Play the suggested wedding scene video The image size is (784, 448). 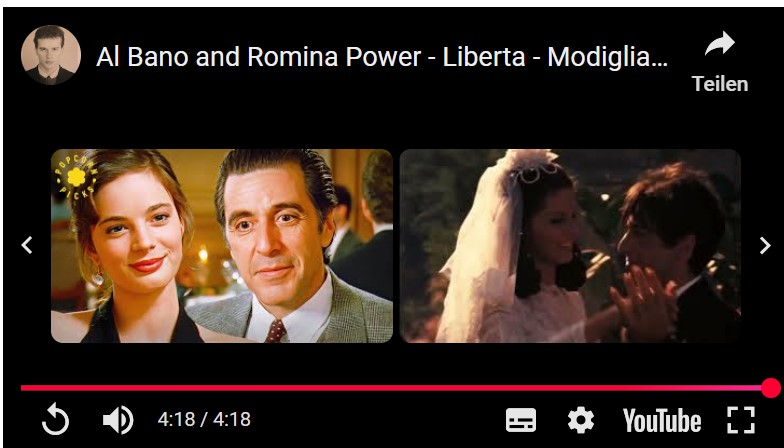(x=570, y=246)
